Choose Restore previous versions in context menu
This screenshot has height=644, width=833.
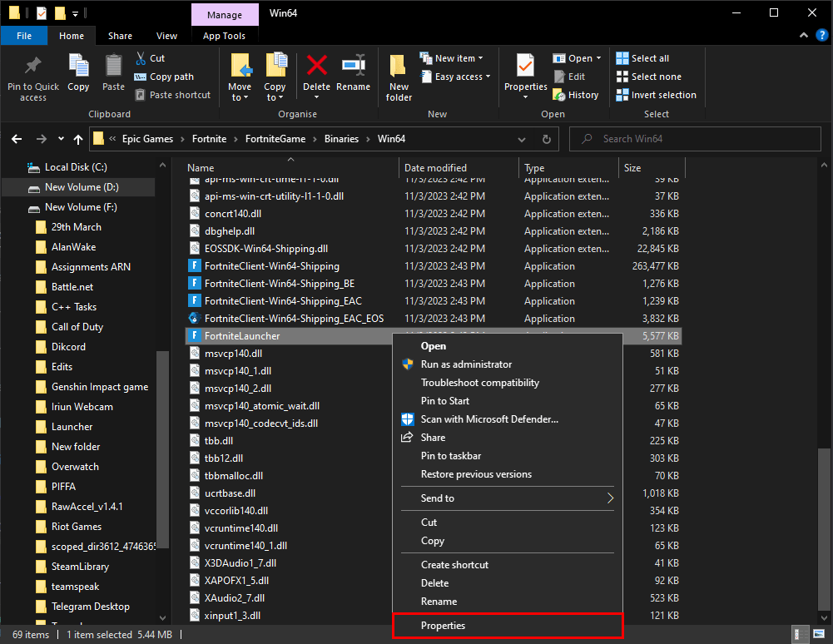tap(507, 474)
